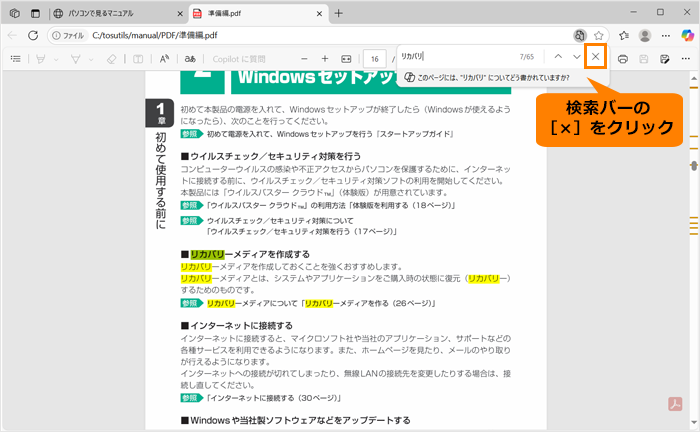This screenshot has width=700, height=432.
Task: Add this page to favorites with the star
Action: 599,35
